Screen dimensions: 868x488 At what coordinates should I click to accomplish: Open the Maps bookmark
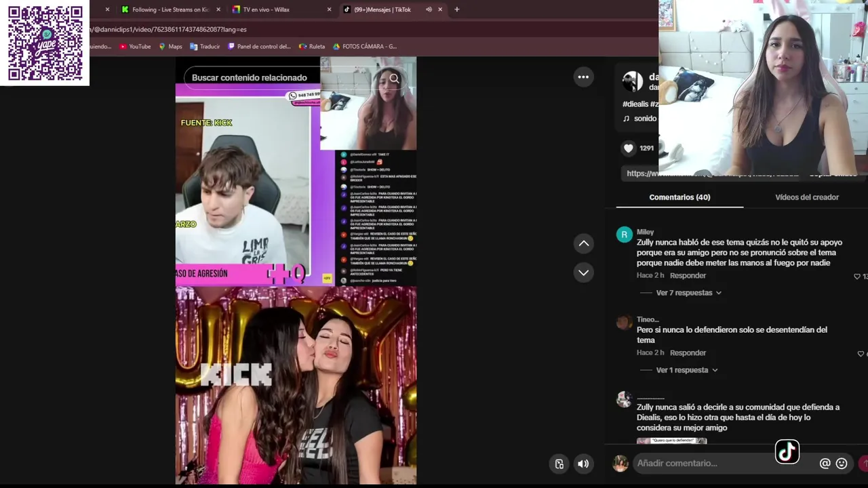point(170,46)
